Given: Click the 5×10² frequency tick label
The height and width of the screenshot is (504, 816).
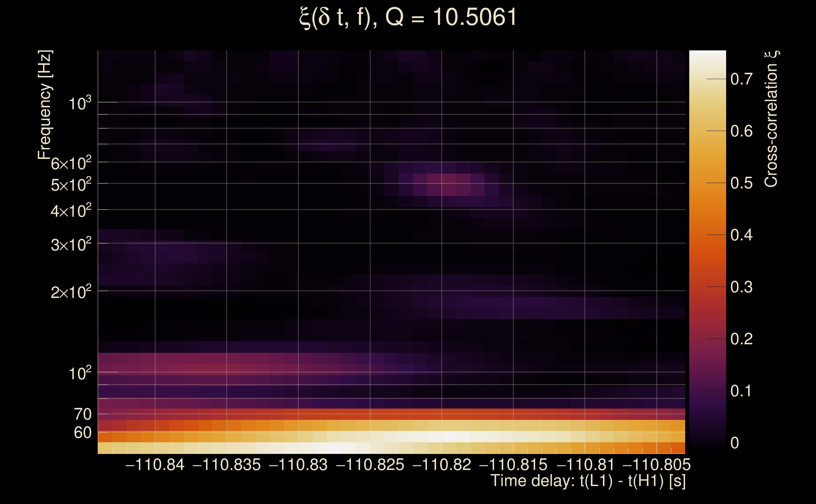Looking at the screenshot, I should pyautogui.click(x=71, y=184).
